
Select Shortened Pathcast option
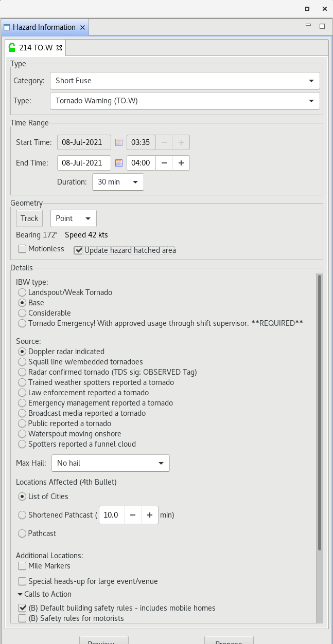(22, 515)
